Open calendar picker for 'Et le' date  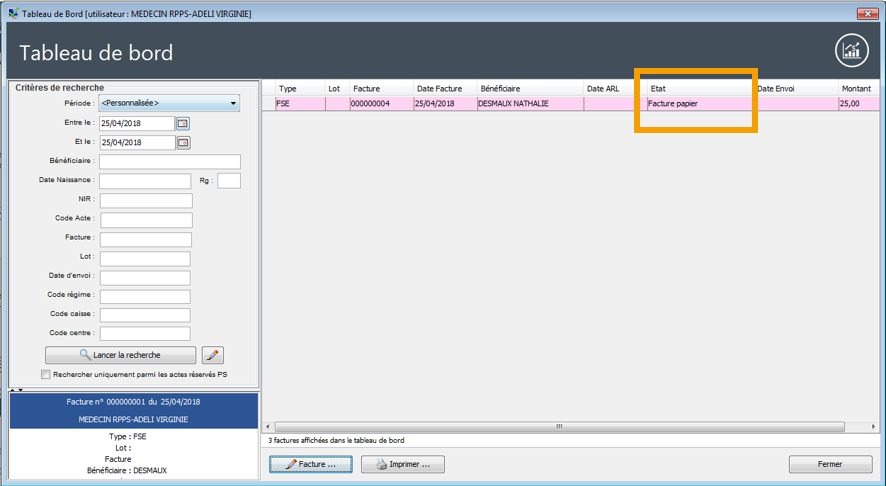tap(183, 143)
